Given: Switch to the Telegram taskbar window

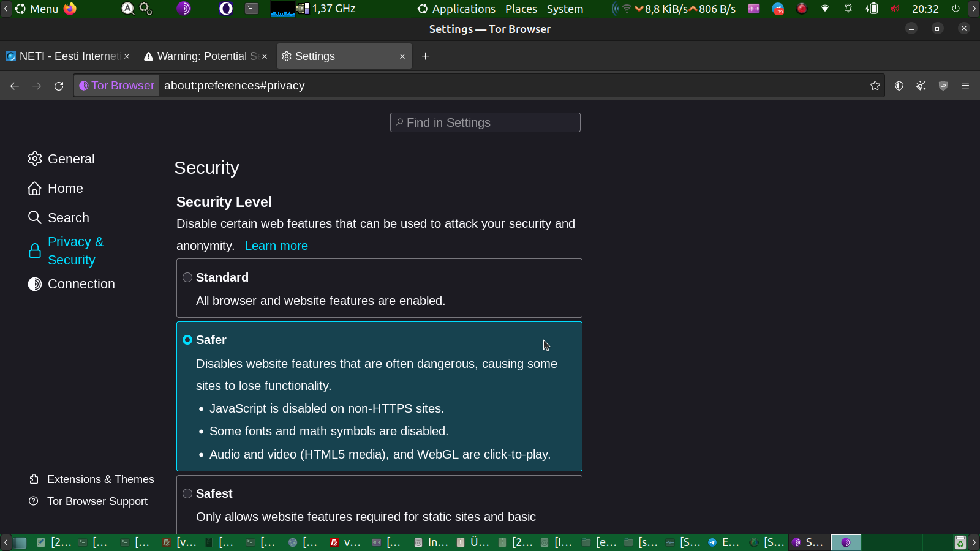Looking at the screenshot, I should [723, 542].
